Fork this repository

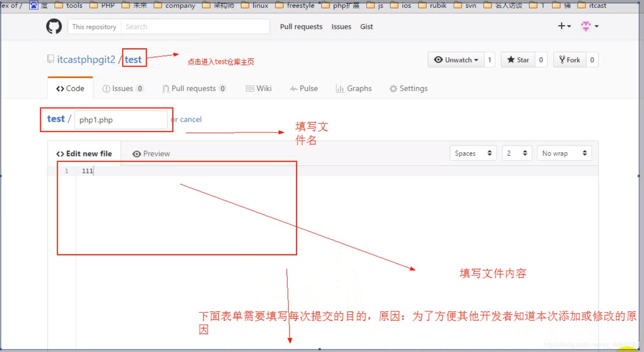pyautogui.click(x=570, y=60)
